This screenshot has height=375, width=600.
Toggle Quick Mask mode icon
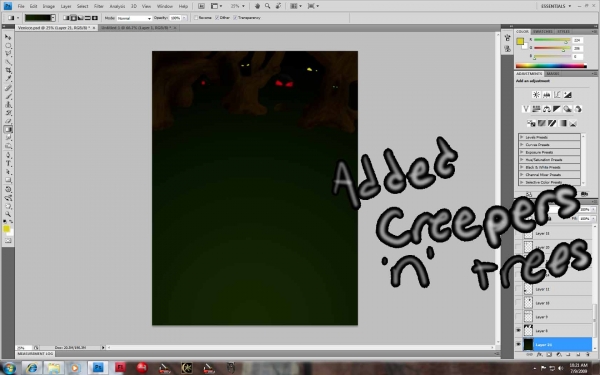[x=8, y=241]
